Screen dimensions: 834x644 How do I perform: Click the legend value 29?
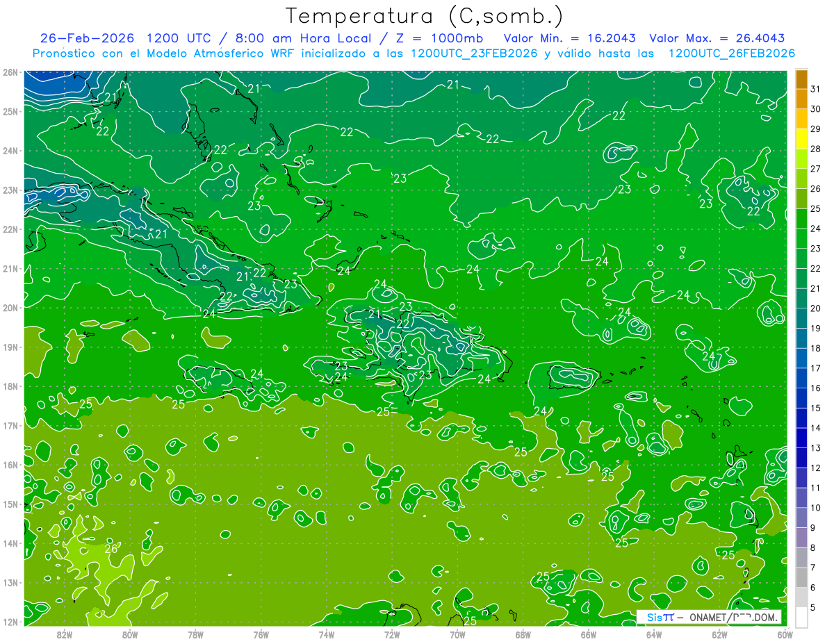[815, 129]
